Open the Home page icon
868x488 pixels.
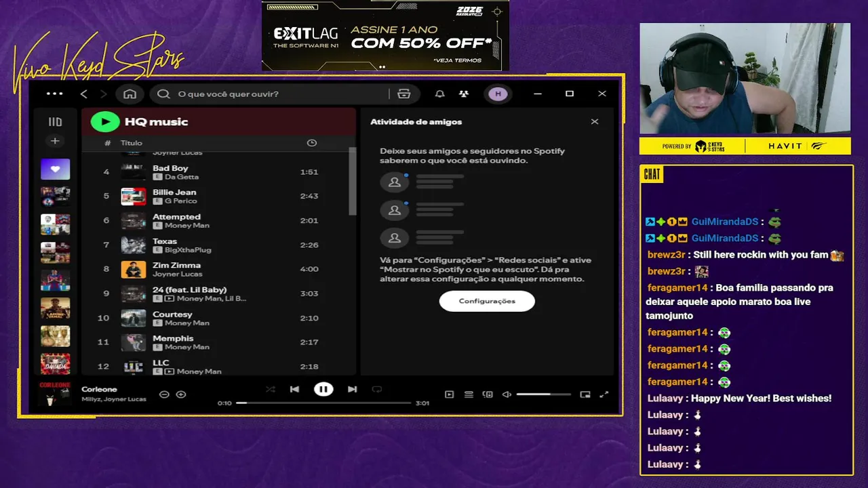click(x=130, y=94)
